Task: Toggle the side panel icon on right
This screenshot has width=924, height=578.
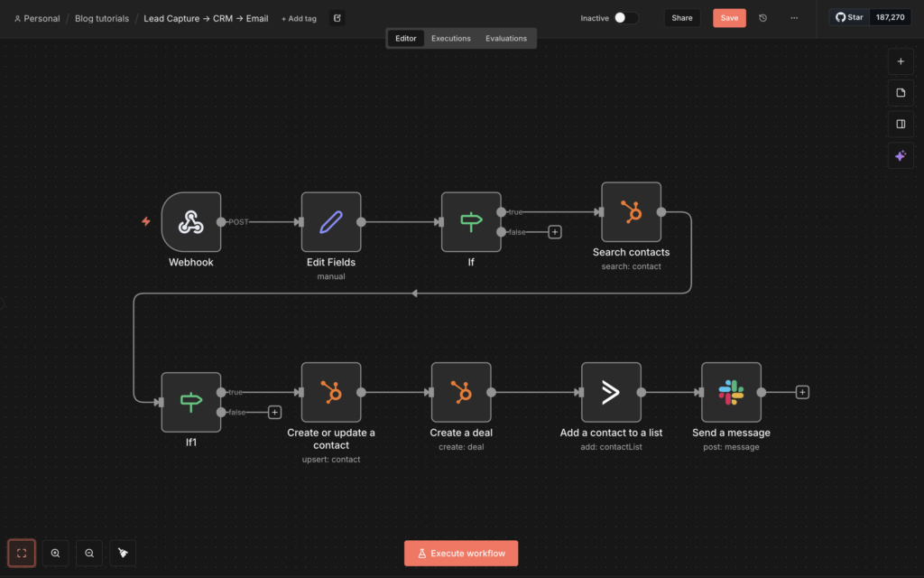Action: (x=901, y=124)
